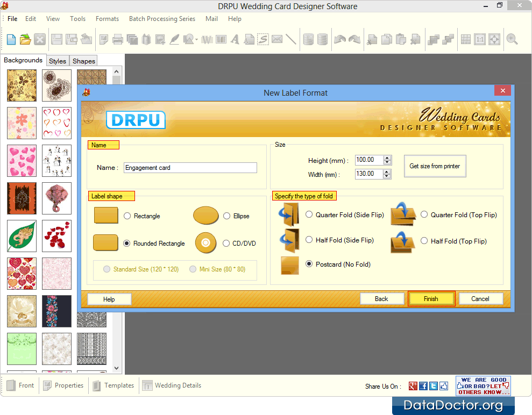The image size is (532, 415).
Task: Select Postcard (No Fold) radio button
Action: [309, 264]
